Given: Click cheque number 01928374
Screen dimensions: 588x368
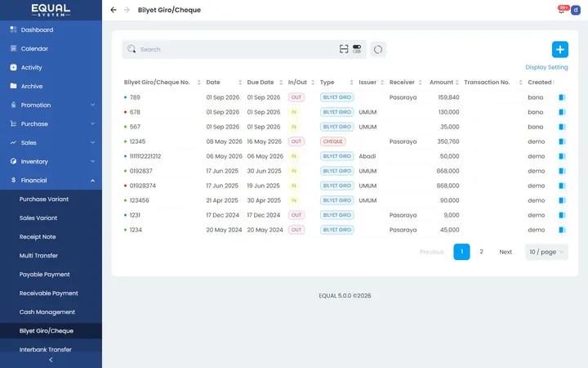Looking at the screenshot, I should click(x=142, y=186).
